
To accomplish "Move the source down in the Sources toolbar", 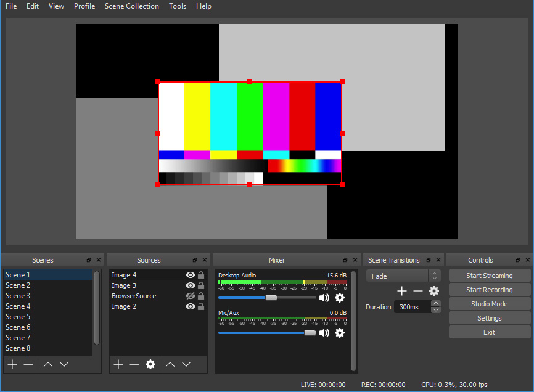I will click(186, 364).
